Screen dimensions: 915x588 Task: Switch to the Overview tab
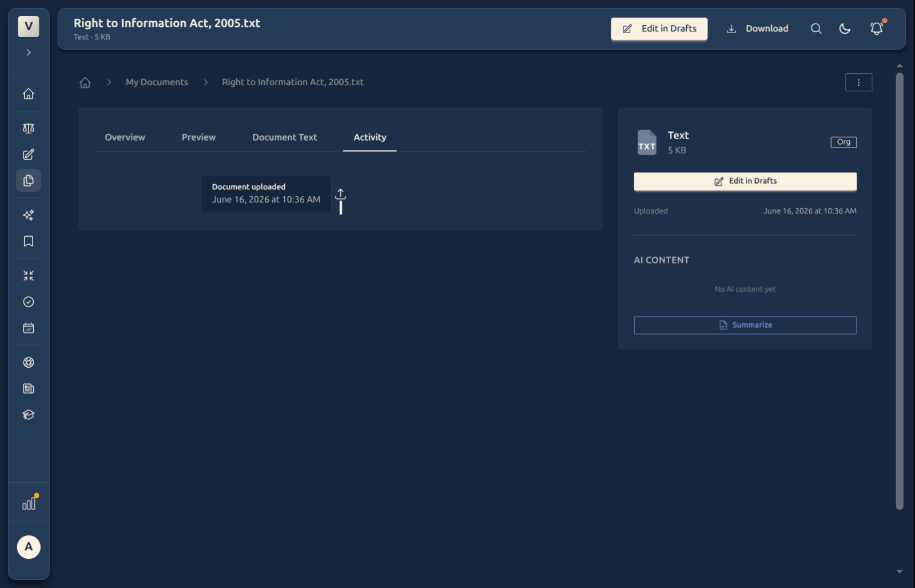[125, 137]
